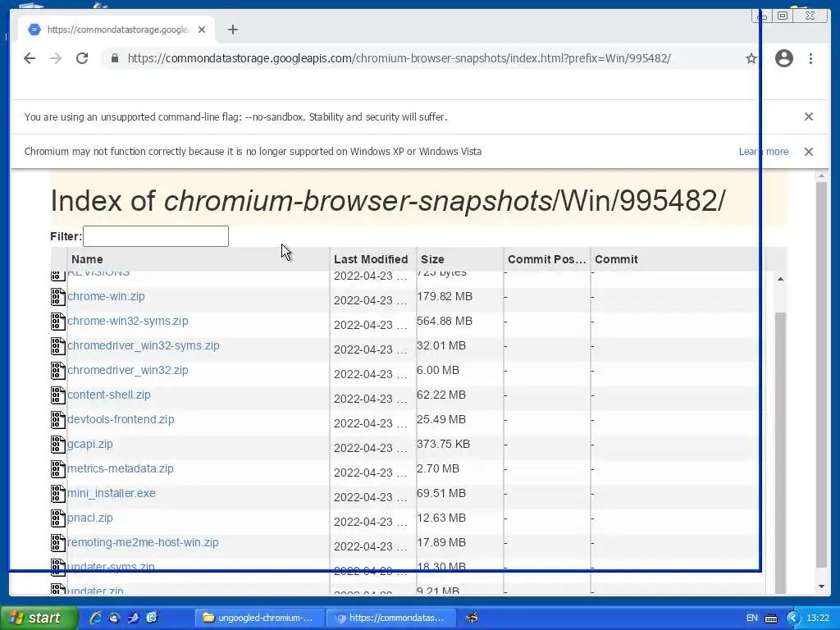Screen dimensions: 840x630
Task: Close the commondatastorage tab
Action: (202, 30)
